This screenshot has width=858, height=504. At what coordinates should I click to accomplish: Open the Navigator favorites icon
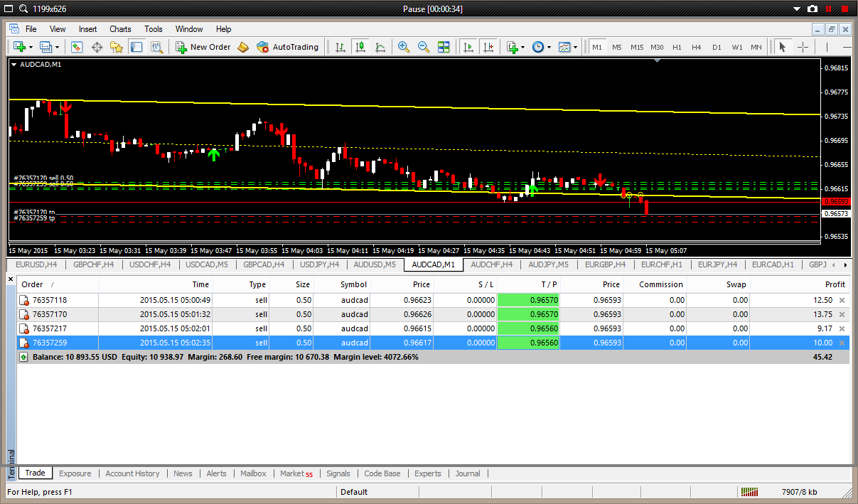(117, 47)
